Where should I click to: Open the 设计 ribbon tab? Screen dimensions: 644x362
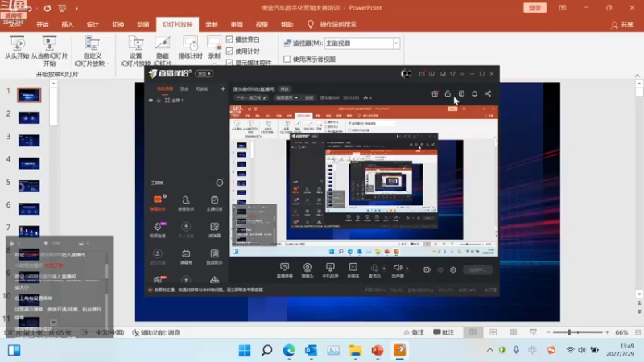[x=93, y=24]
